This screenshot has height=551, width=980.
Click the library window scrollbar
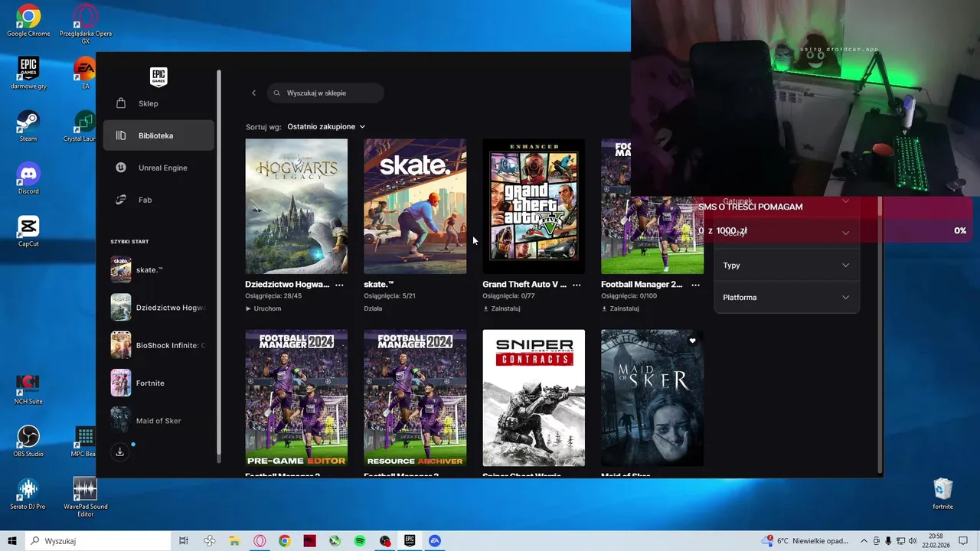pos(880,329)
